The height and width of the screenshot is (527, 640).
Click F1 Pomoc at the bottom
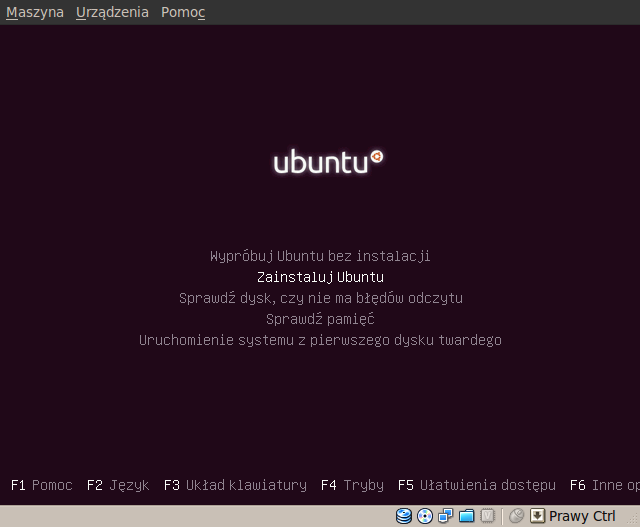(42, 485)
